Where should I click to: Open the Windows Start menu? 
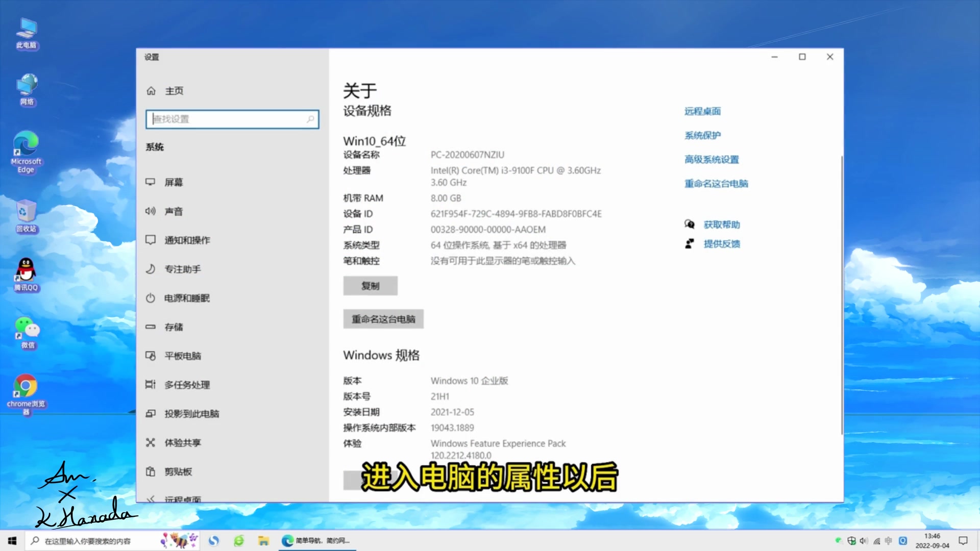pyautogui.click(x=12, y=541)
